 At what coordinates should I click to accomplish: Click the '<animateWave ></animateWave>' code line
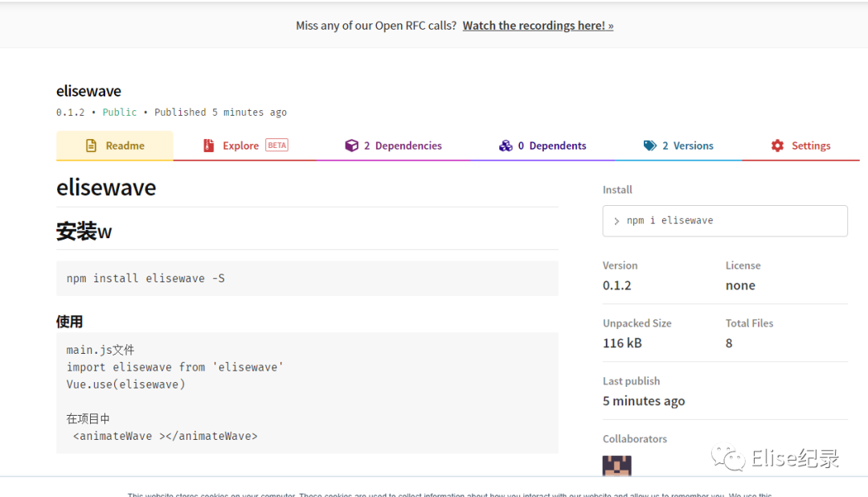click(x=165, y=436)
